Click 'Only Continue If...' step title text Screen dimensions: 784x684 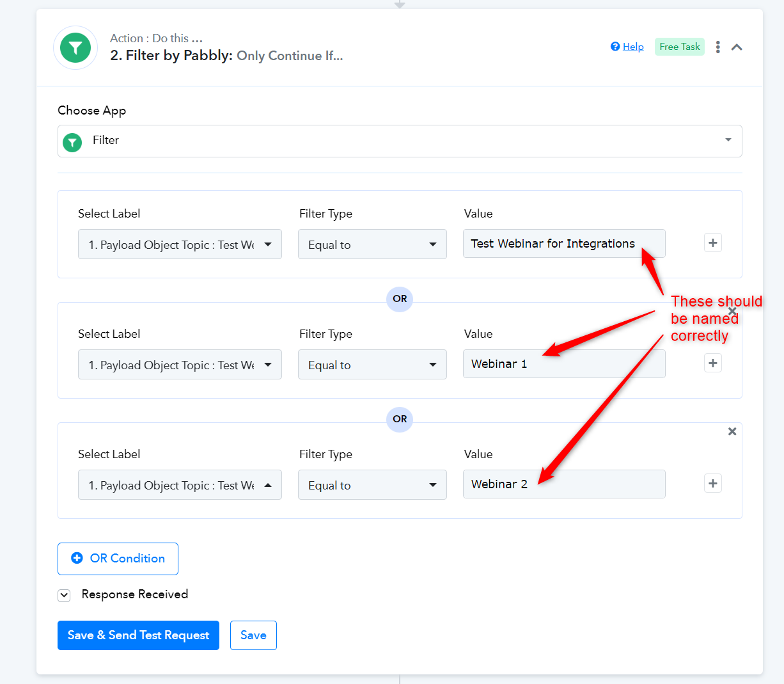tap(290, 56)
